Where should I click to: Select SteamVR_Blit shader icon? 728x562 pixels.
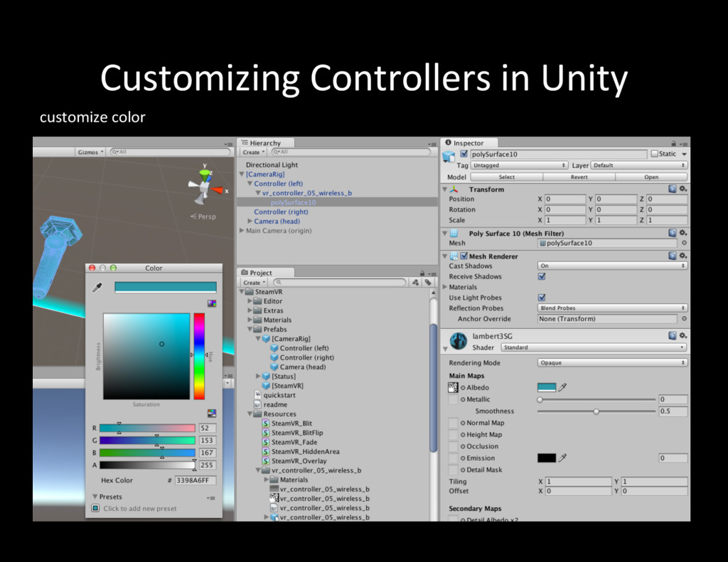pyautogui.click(x=266, y=423)
